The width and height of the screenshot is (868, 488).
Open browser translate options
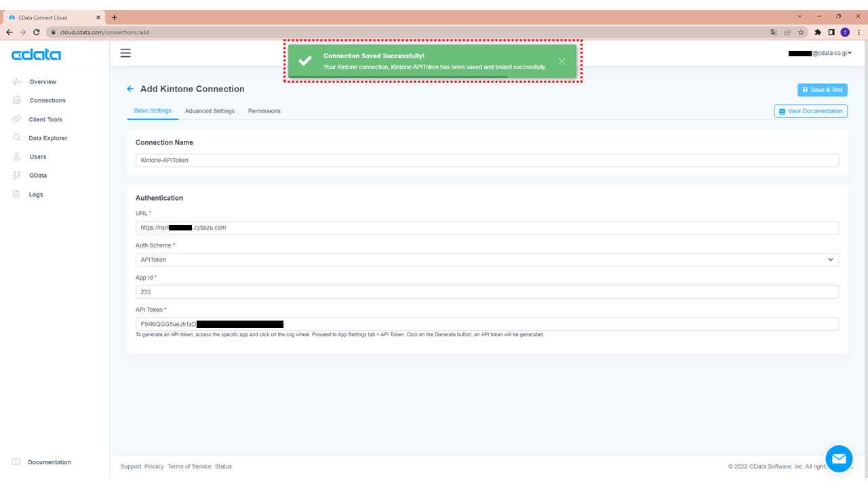(x=774, y=32)
